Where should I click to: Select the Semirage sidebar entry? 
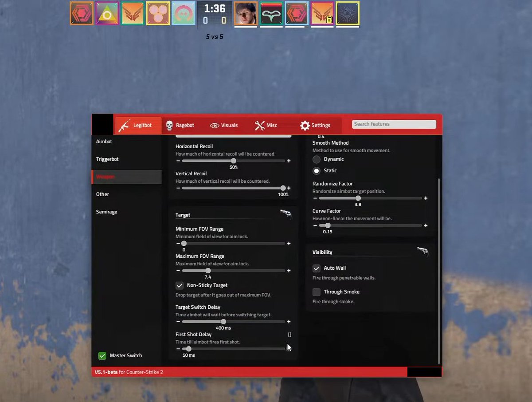[x=106, y=212]
